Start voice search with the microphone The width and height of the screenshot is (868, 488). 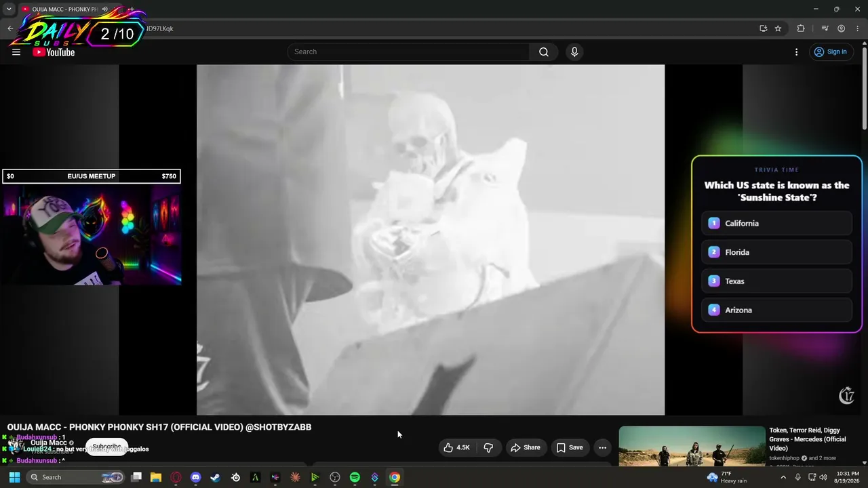[x=574, y=52]
